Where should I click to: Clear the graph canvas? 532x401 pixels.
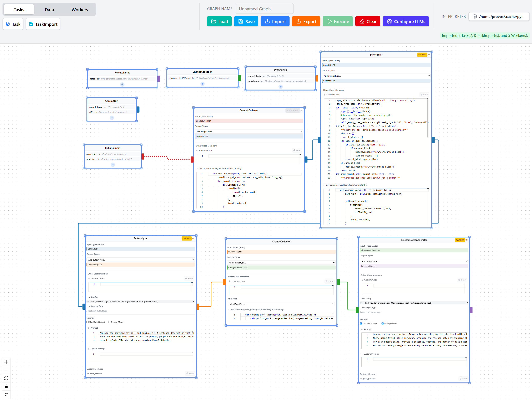(368, 21)
